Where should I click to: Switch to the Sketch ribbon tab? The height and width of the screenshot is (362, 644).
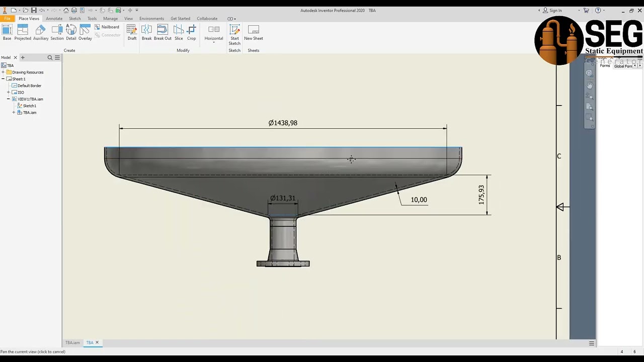(x=74, y=19)
